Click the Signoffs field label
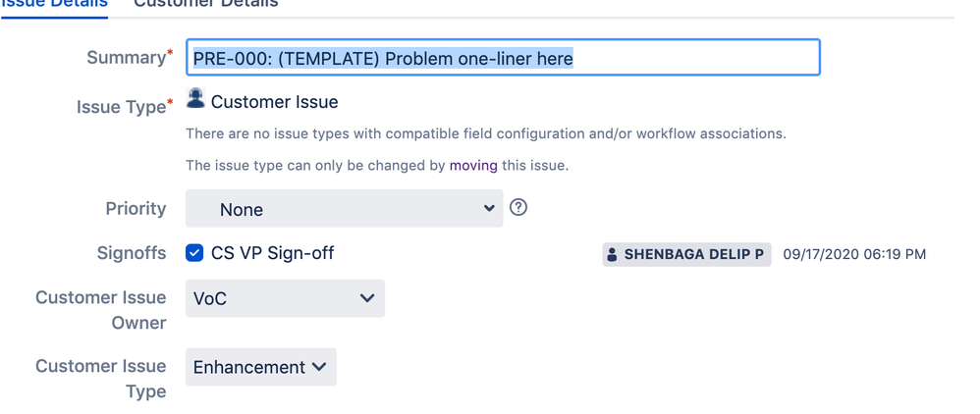 132,253
